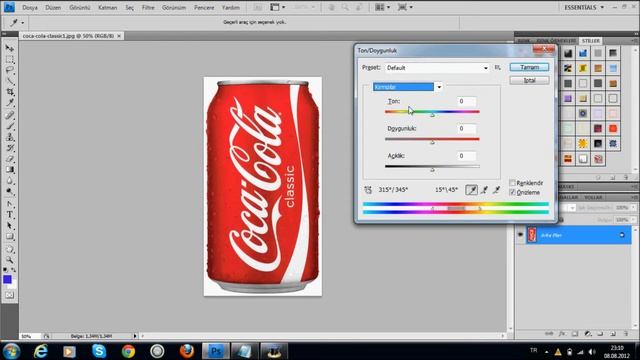Select the History Brush tool

pyautogui.click(x=9, y=148)
